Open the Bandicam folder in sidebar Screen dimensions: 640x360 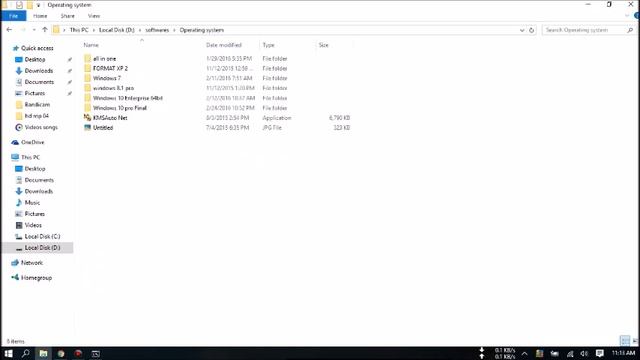(37, 104)
